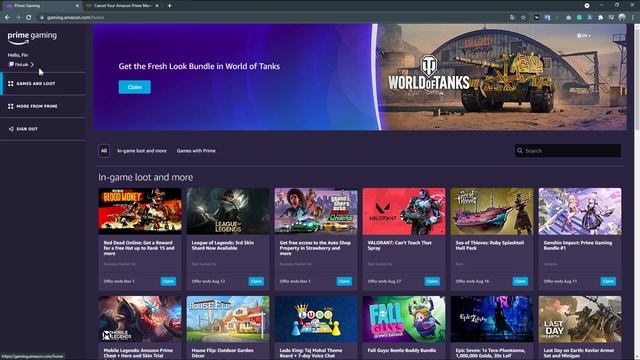640x360 pixels.
Task: Claim the Sea of Thieves Ruby Splashtail pack
Action: pos(520,281)
